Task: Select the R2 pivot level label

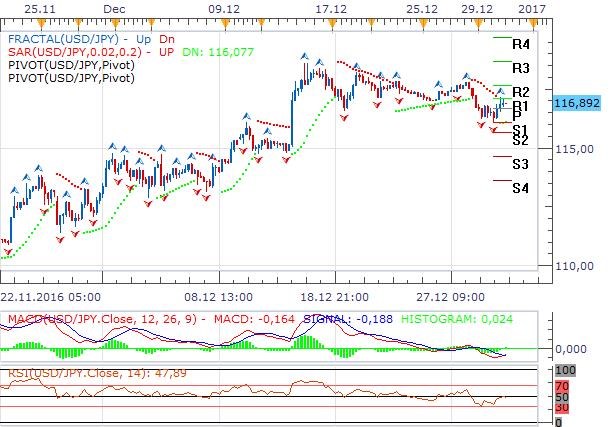Action: pos(520,92)
